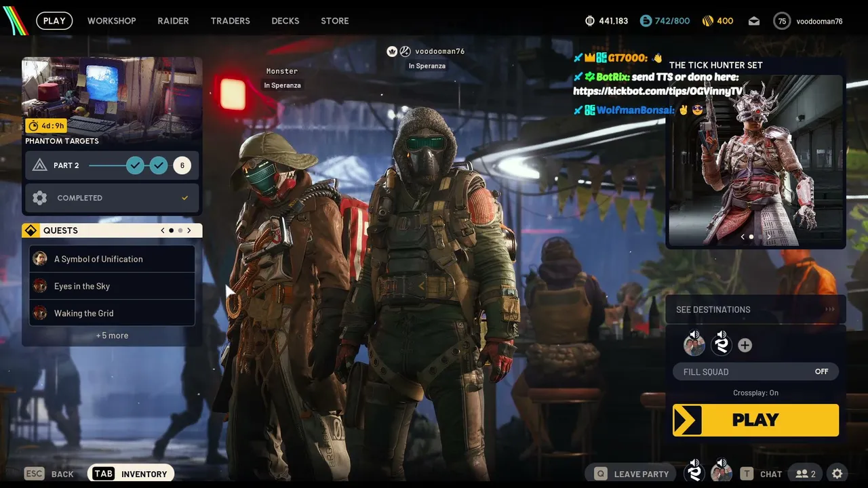Go to the DECKS tab

click(285, 21)
